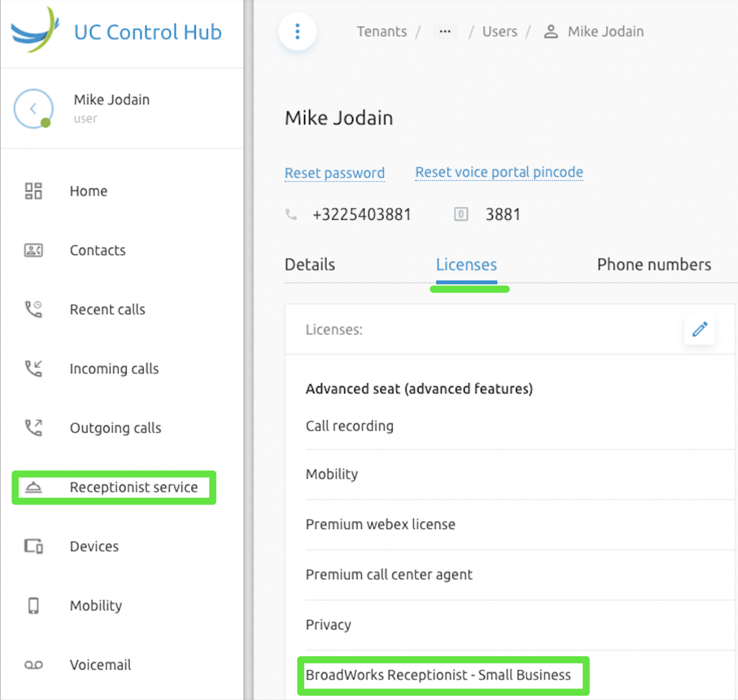Viewport: 738px width, 700px height.
Task: Click the Mike Jodain page heading
Action: 339,118
